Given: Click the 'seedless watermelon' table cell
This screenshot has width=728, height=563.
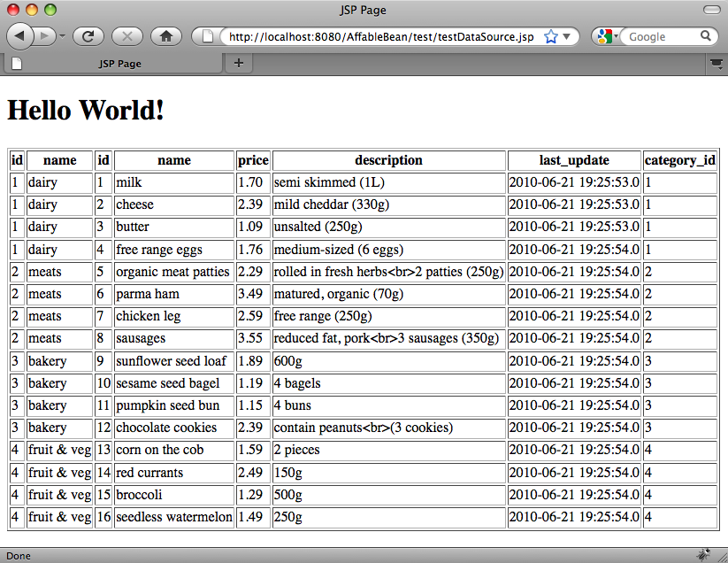Looking at the screenshot, I should pyautogui.click(x=174, y=517).
